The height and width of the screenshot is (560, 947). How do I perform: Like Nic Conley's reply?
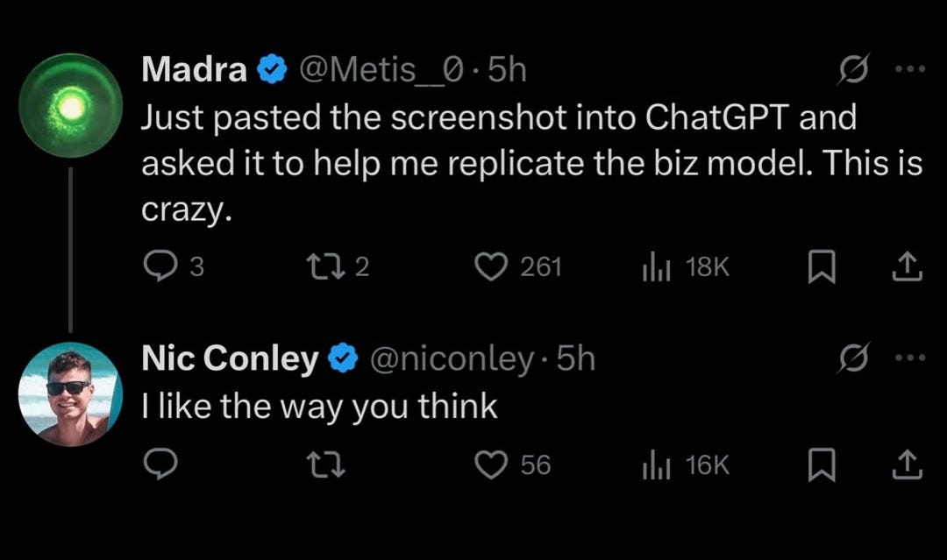click(x=492, y=464)
